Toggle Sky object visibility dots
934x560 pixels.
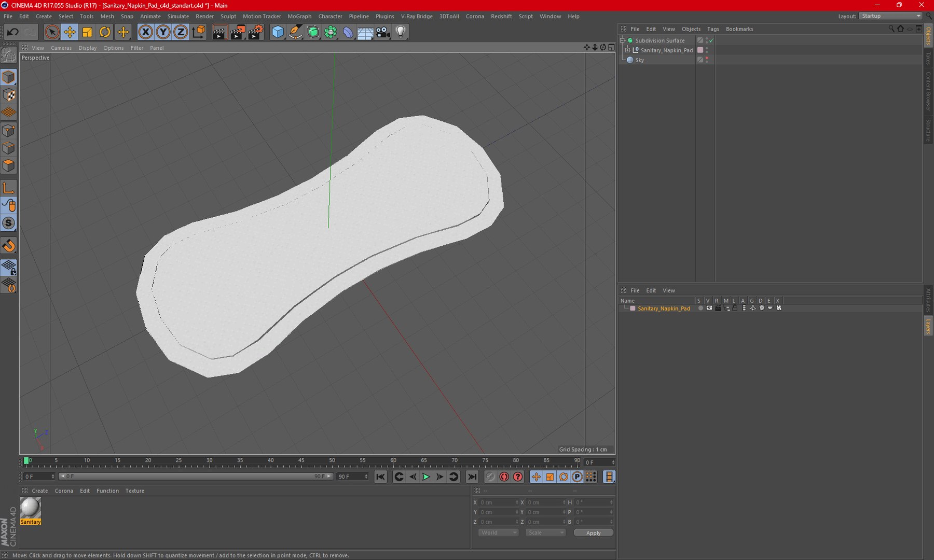pyautogui.click(x=707, y=60)
